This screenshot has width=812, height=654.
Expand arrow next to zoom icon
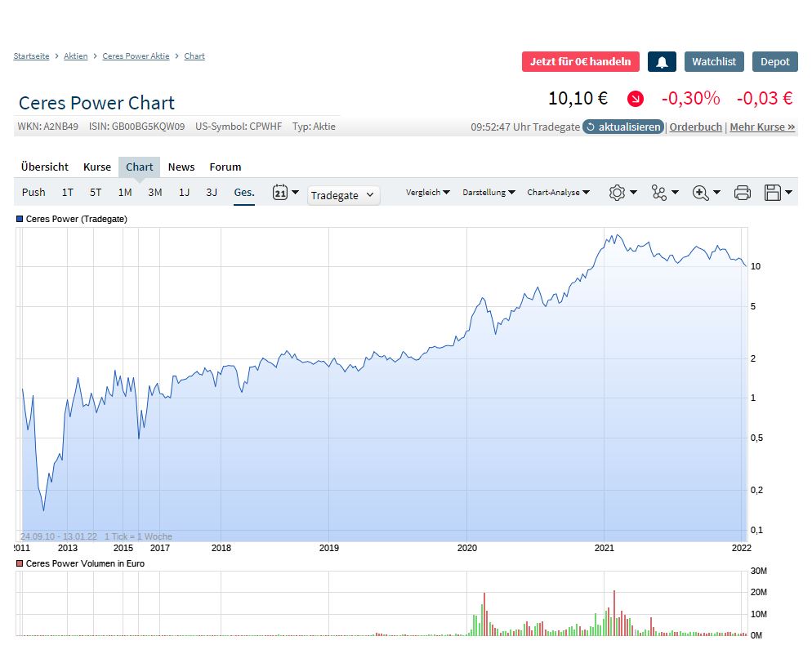pos(716,192)
